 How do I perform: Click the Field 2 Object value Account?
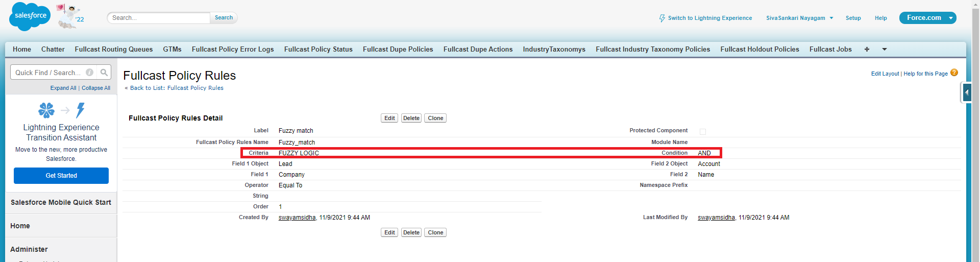709,164
